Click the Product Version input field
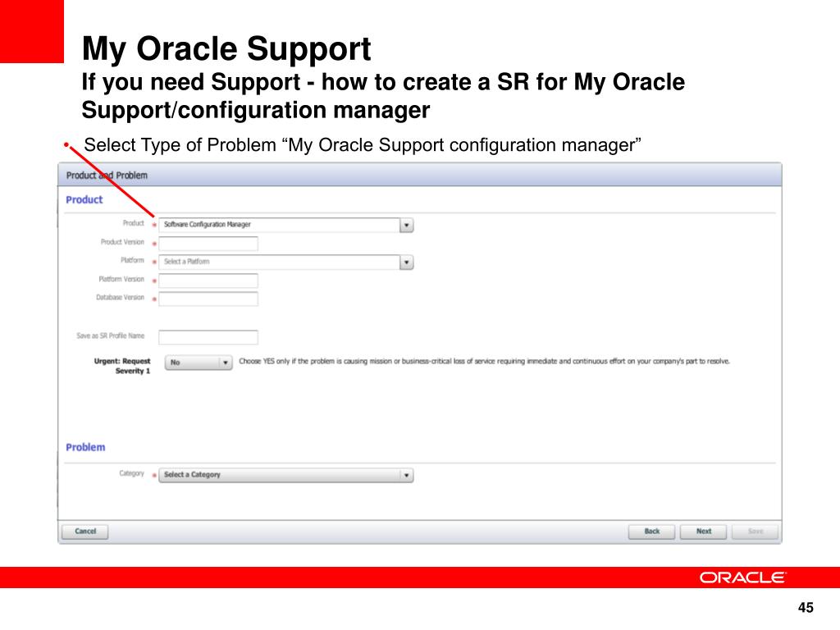The image size is (840, 630). [208, 244]
